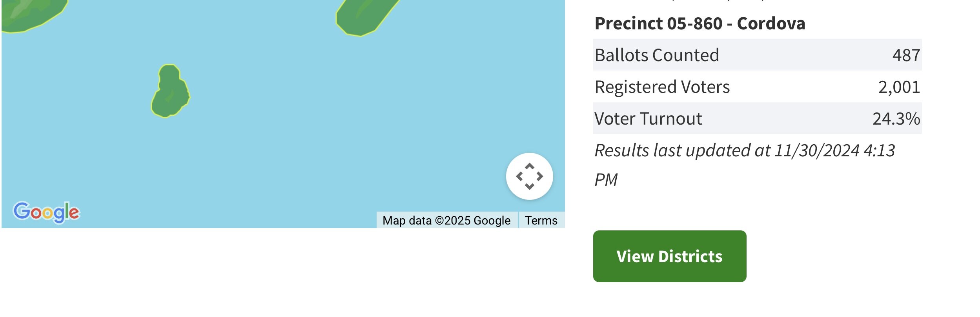Open the Google logo on the map
Image resolution: width=980 pixels, height=317 pixels.
click(x=46, y=212)
